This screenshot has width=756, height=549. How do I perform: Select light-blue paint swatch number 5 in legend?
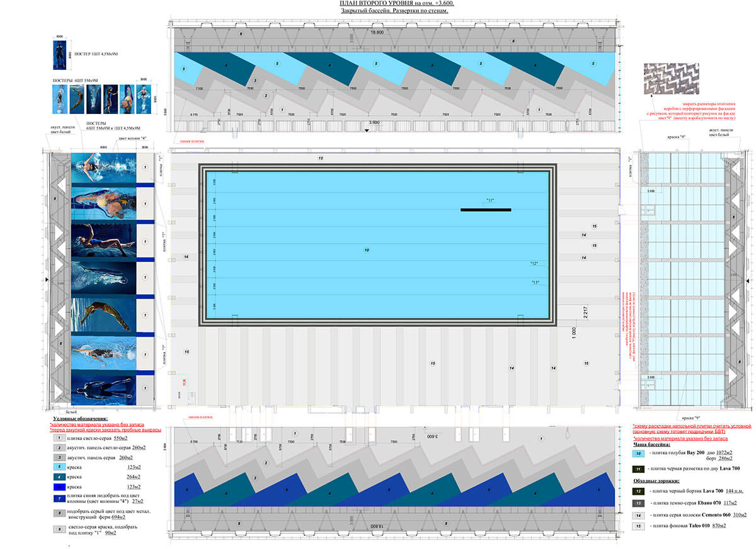tap(58, 467)
